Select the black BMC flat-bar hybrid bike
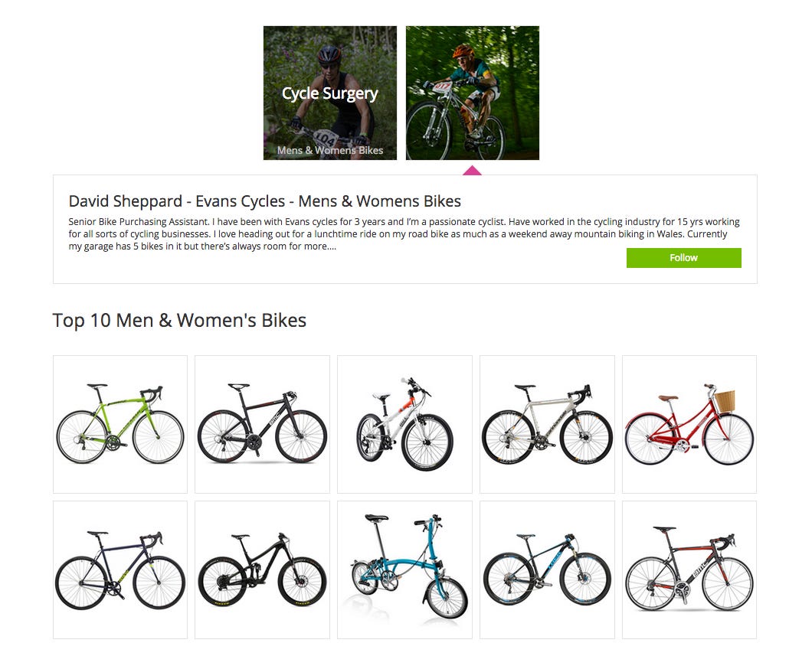 (262, 424)
